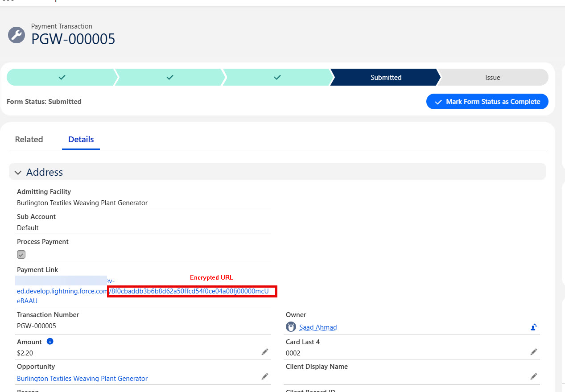Click Saad Ahmad's avatar icon
Image resolution: width=565 pixels, height=392 pixels.
[x=291, y=327]
